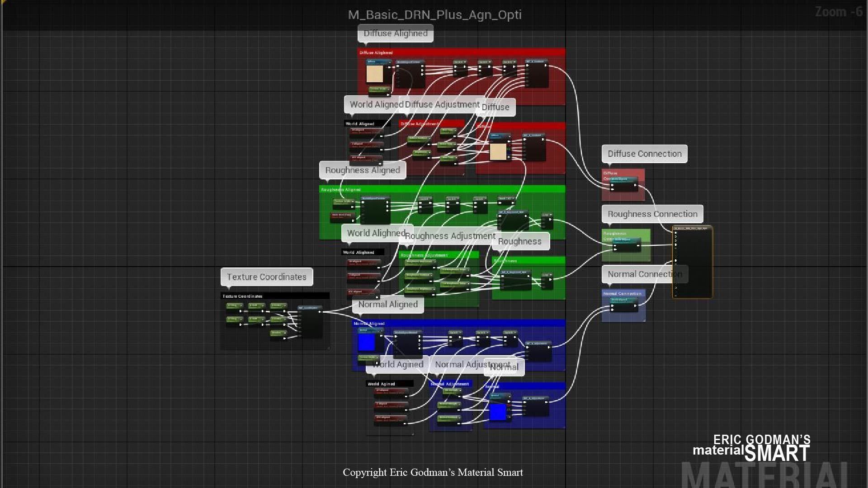Image resolution: width=868 pixels, height=488 pixels.
Task: Click the 'Diffuse Alighned' comment bubble at top
Action: (395, 33)
